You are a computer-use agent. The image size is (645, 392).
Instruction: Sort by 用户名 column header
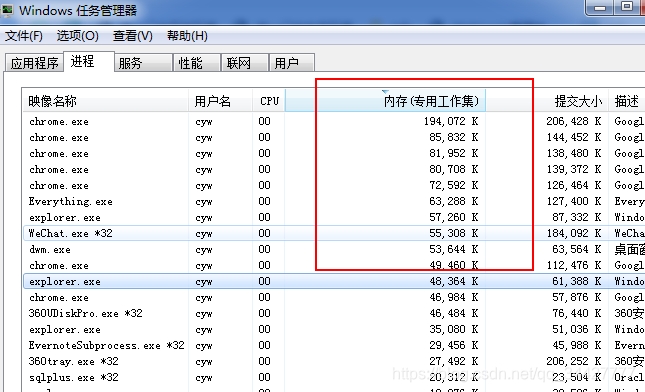pyautogui.click(x=220, y=101)
